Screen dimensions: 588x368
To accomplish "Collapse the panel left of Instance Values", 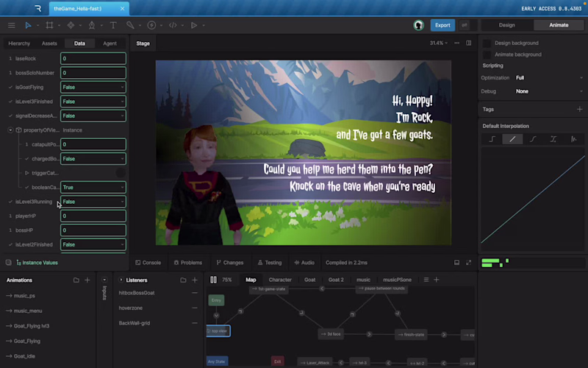I will (8, 263).
